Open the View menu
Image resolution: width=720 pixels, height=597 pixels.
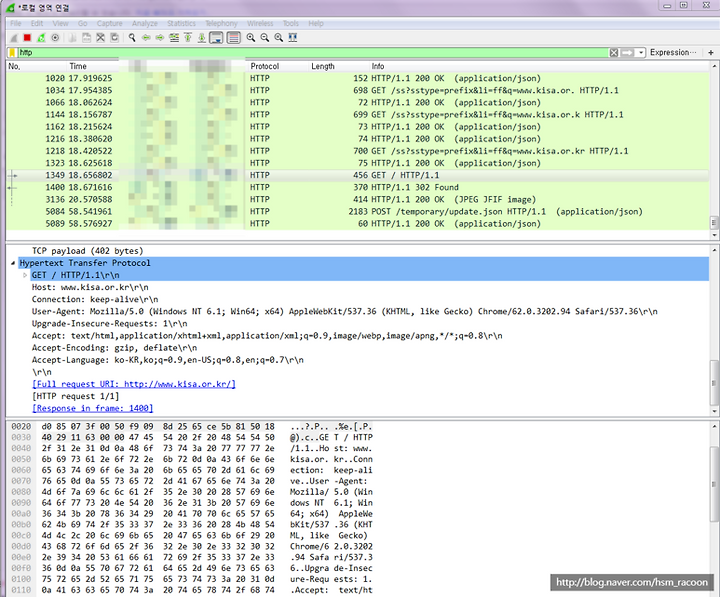click(60, 23)
